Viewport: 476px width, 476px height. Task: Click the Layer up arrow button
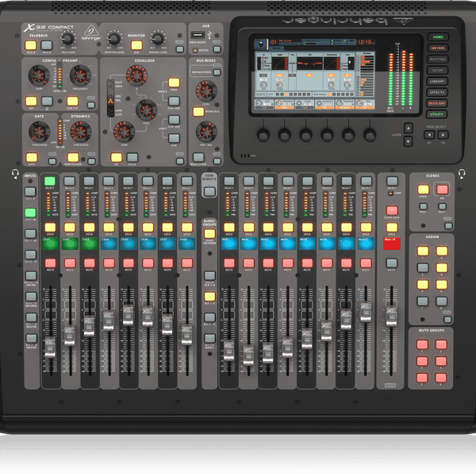[x=409, y=129]
